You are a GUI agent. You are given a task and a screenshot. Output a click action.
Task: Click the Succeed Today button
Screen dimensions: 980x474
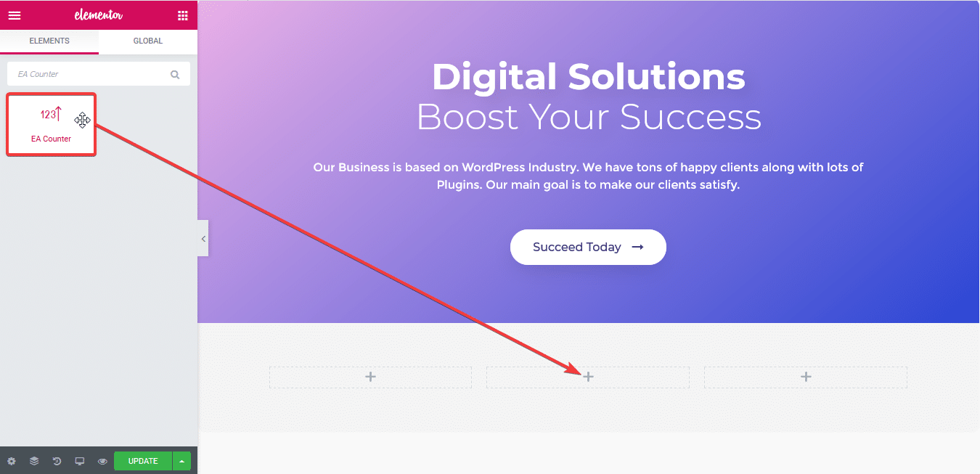coord(588,247)
